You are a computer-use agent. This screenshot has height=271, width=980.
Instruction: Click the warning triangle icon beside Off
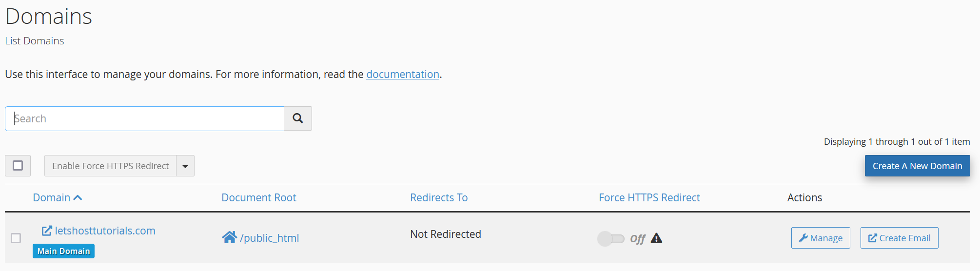click(656, 238)
